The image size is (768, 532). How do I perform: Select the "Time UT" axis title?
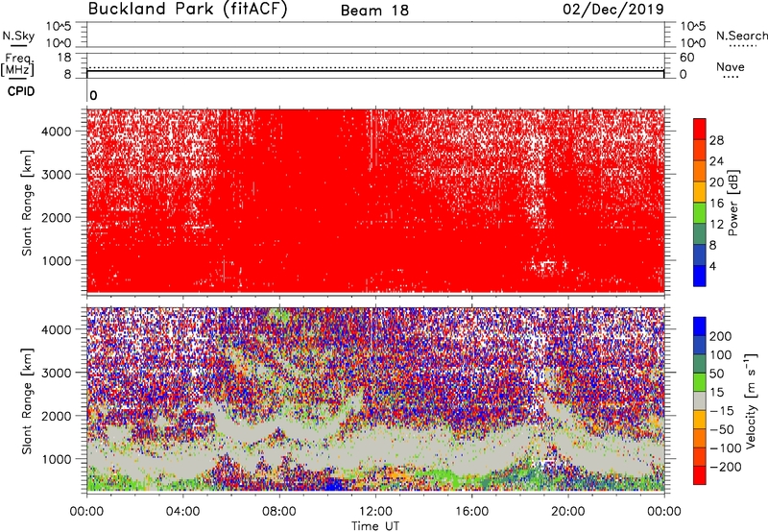pos(375,526)
